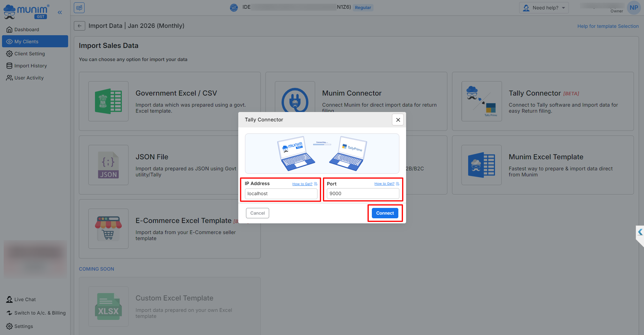Collapse the sidebar with double chevron icon
Viewport: 644px width, 335px height.
(60, 12)
